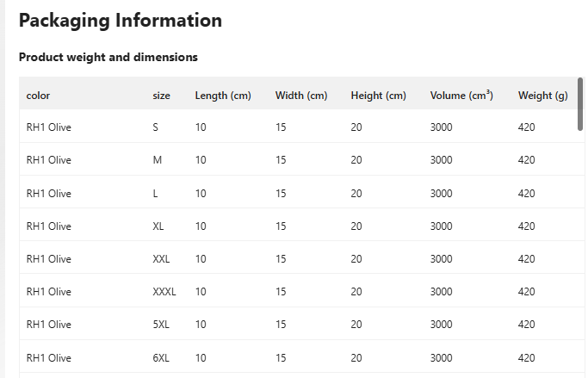Click the Width (cm) column header

(301, 96)
